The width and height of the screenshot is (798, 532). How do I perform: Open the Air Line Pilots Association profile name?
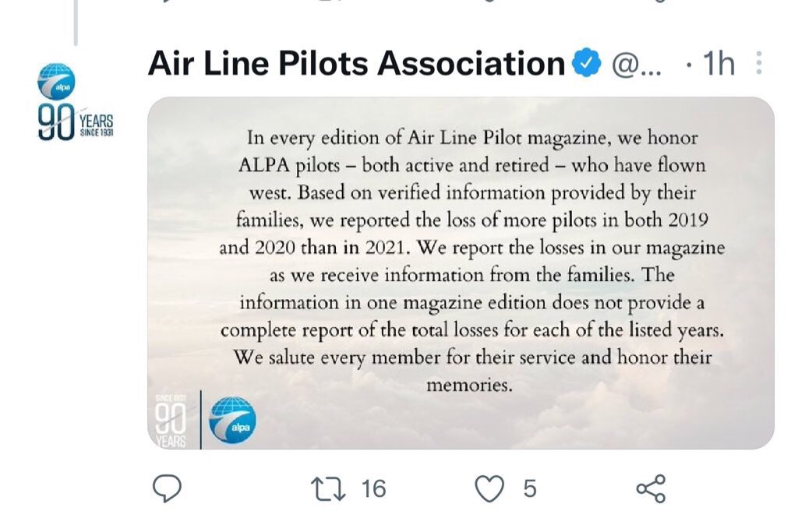click(356, 64)
